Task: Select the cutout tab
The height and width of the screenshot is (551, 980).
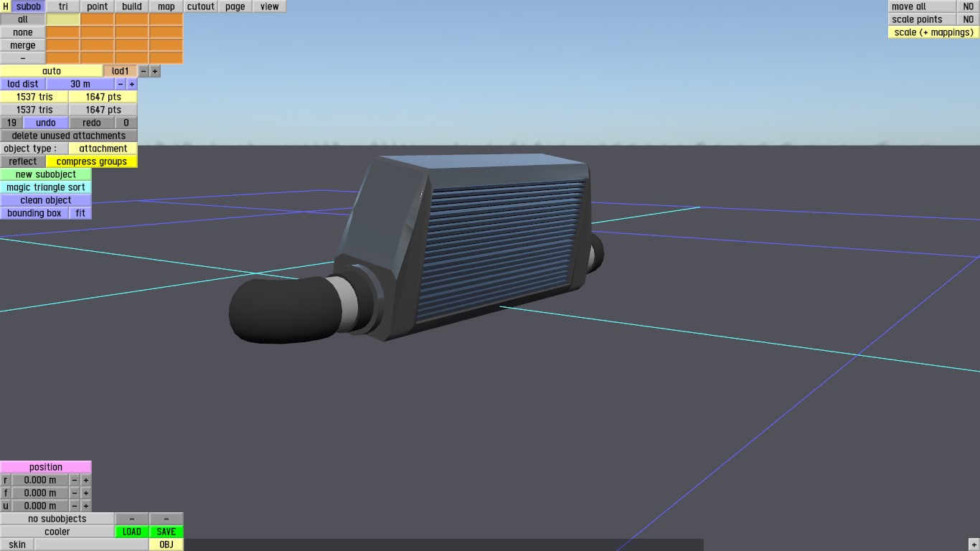Action: click(x=201, y=6)
